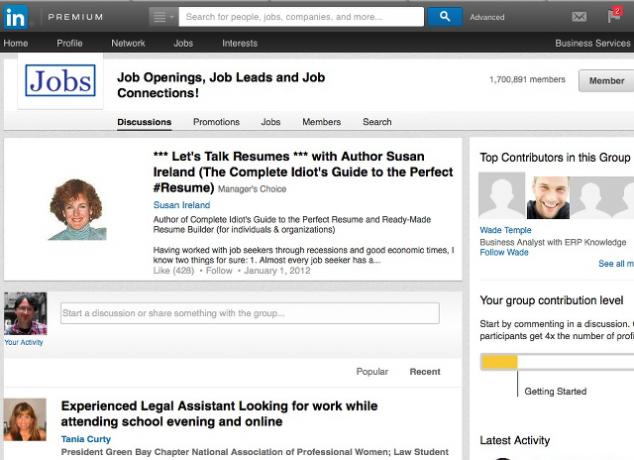Image resolution: width=634 pixels, height=460 pixels.
Task: Click the smiling man top contributor photo
Action: 548,197
